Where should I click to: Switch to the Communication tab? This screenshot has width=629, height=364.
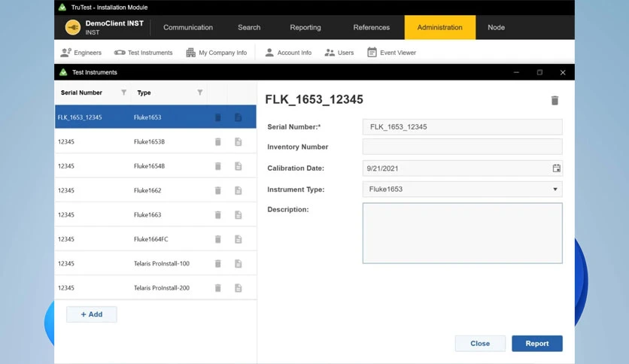click(188, 27)
